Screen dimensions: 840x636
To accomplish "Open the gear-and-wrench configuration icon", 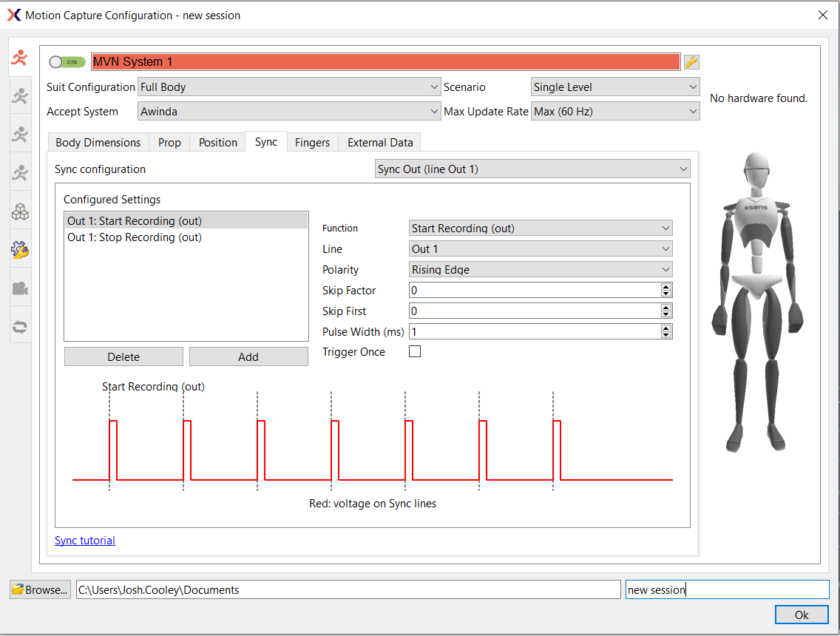I will pos(20,250).
